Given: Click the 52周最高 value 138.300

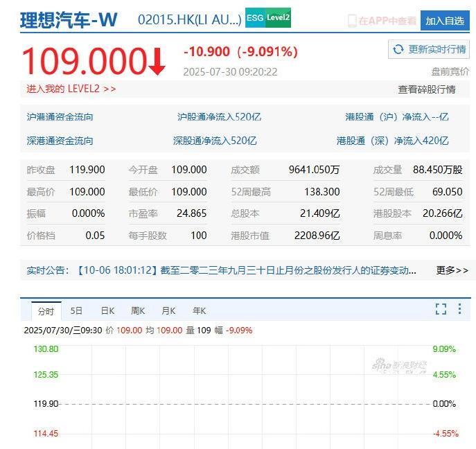Looking at the screenshot, I should (x=322, y=191).
